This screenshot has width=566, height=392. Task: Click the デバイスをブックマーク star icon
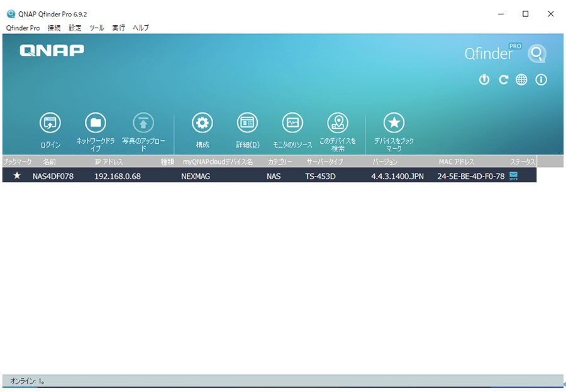[x=394, y=123]
